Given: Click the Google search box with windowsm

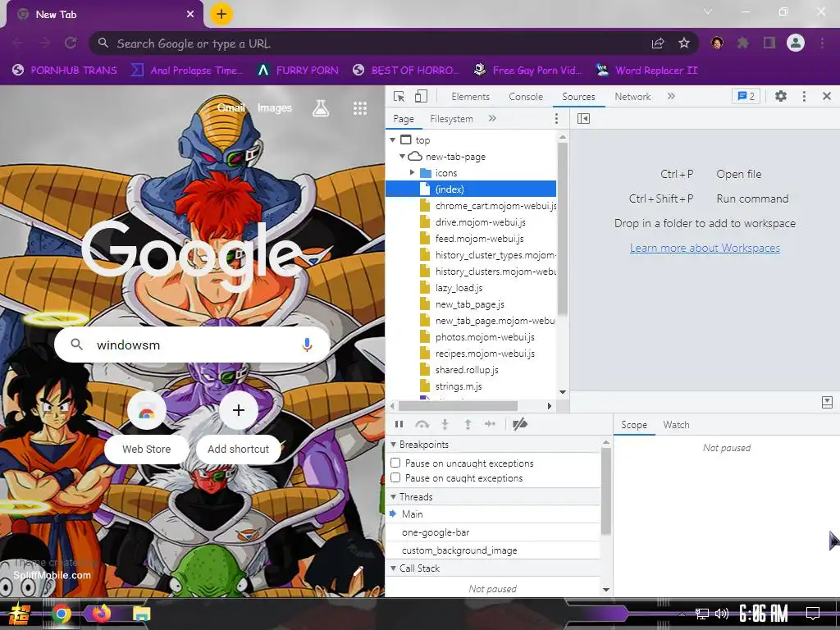Looking at the screenshot, I should 192,345.
